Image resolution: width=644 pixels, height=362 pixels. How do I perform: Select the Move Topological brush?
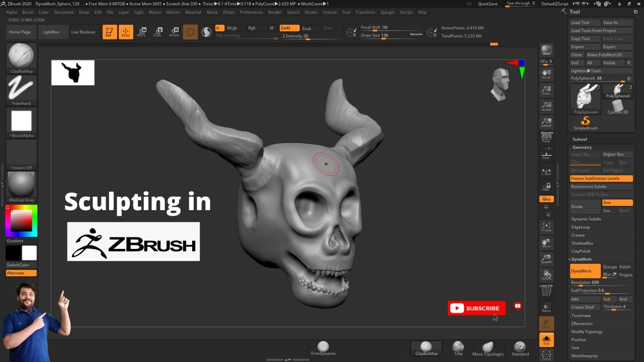coord(488,348)
